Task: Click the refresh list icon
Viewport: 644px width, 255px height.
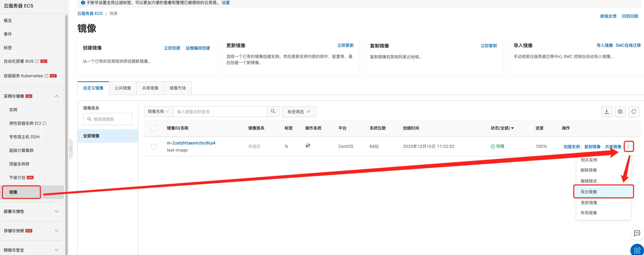Action: pyautogui.click(x=634, y=112)
